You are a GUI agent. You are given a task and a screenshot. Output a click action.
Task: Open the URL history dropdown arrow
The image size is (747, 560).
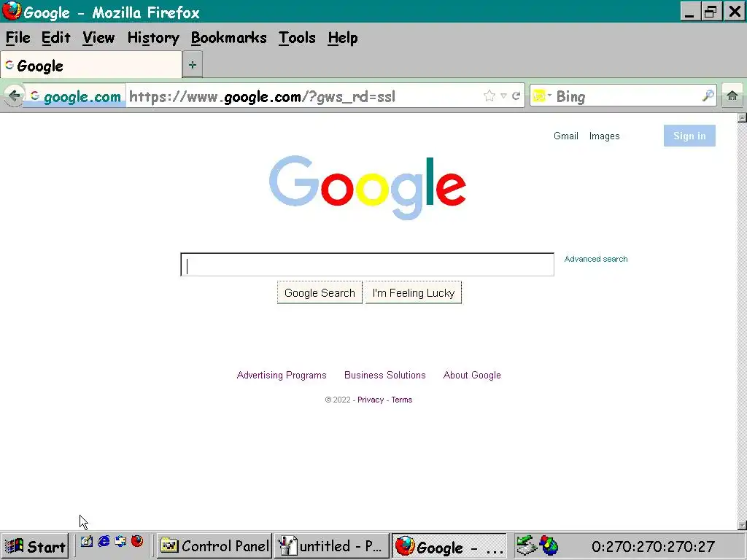503,96
